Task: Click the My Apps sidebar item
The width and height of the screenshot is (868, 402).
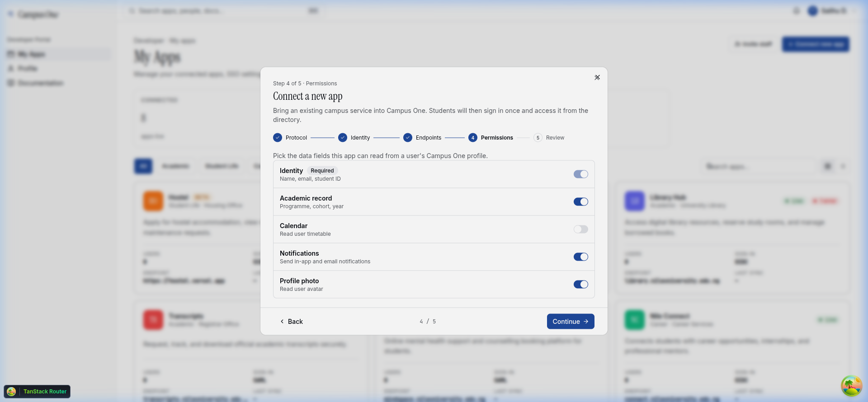Action: (58, 54)
